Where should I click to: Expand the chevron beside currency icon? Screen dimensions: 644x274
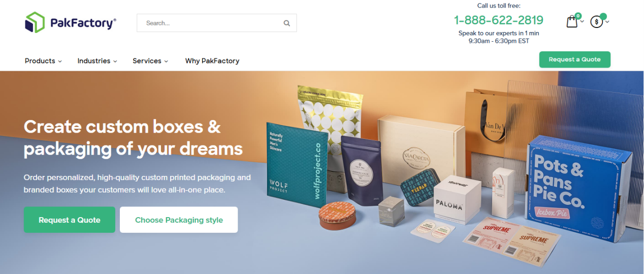(x=607, y=21)
